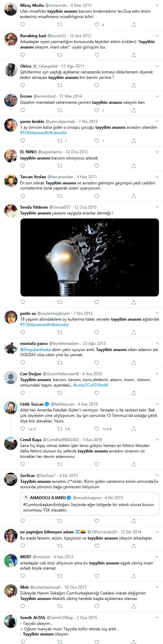This screenshot has width=163, height=644.
Task: Share Ercem's tweet via share icon
Action: click(134, 110)
